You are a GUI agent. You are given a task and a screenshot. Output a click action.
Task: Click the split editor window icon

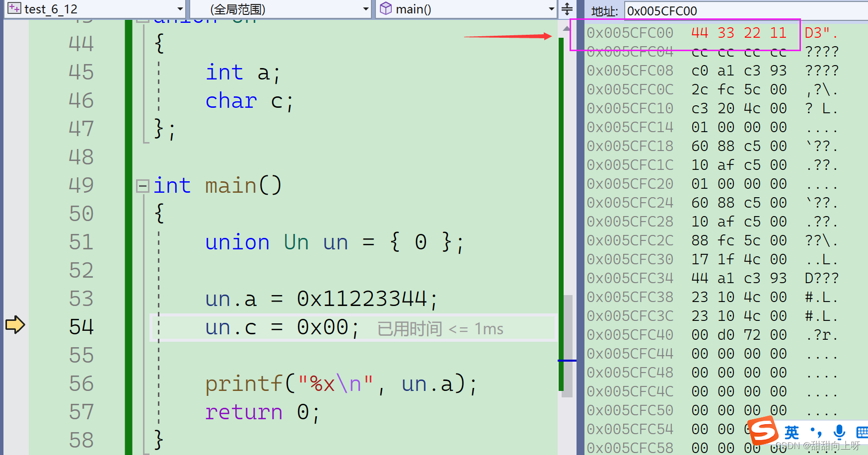[x=567, y=9]
